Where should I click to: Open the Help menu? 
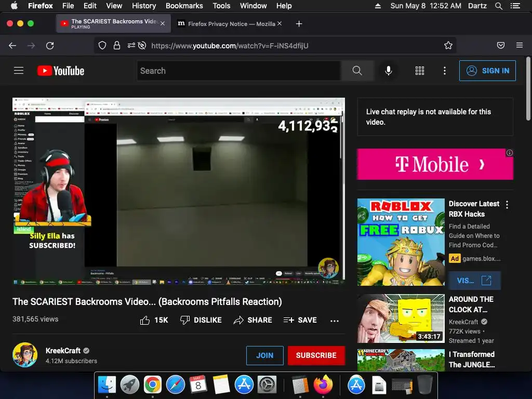click(x=284, y=6)
